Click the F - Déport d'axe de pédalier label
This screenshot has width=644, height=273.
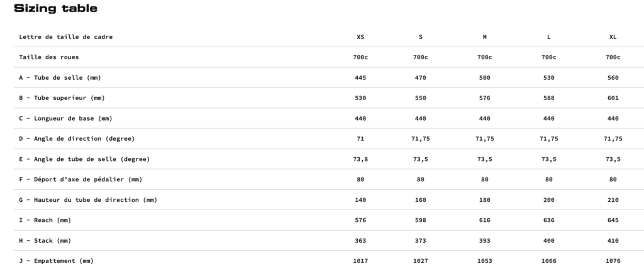[80, 179]
